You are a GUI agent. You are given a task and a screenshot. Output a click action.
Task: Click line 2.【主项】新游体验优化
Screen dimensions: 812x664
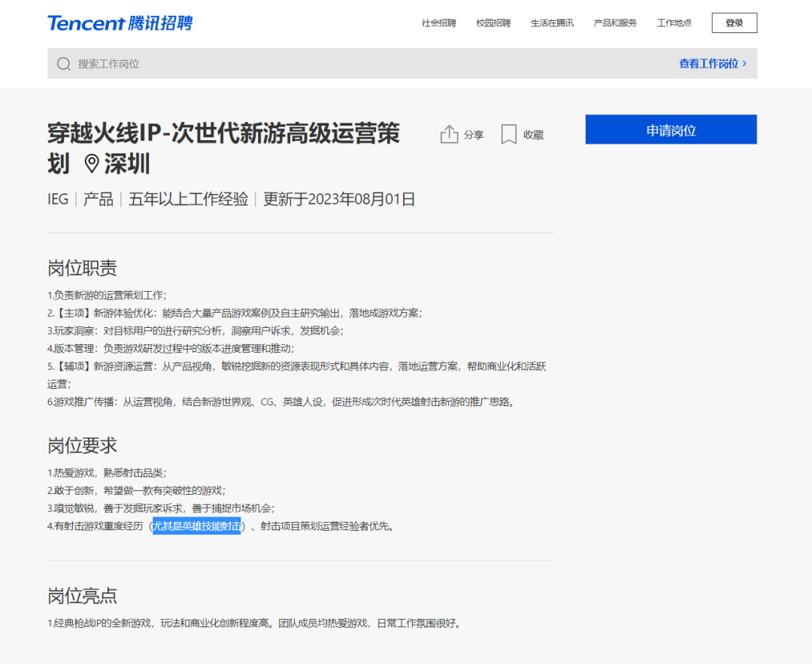pos(235,313)
